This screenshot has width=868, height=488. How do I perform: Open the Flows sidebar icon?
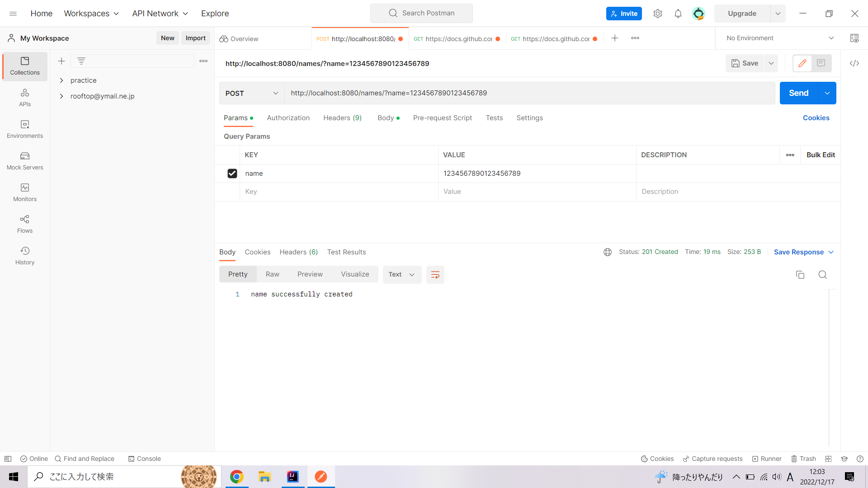[25, 224]
